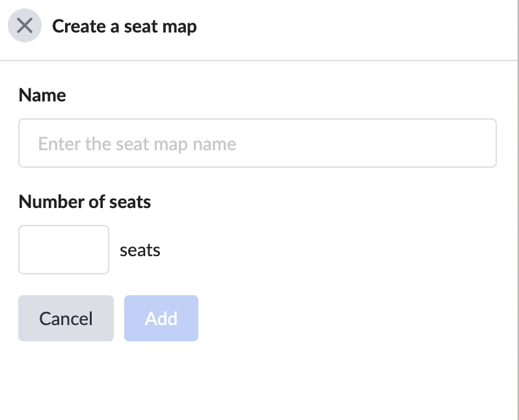
Task: Click the 'Name' field label
Action: pyautogui.click(x=42, y=96)
